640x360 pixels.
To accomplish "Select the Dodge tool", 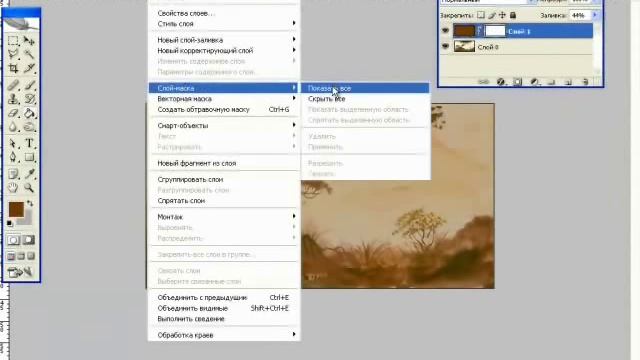I will (29, 127).
